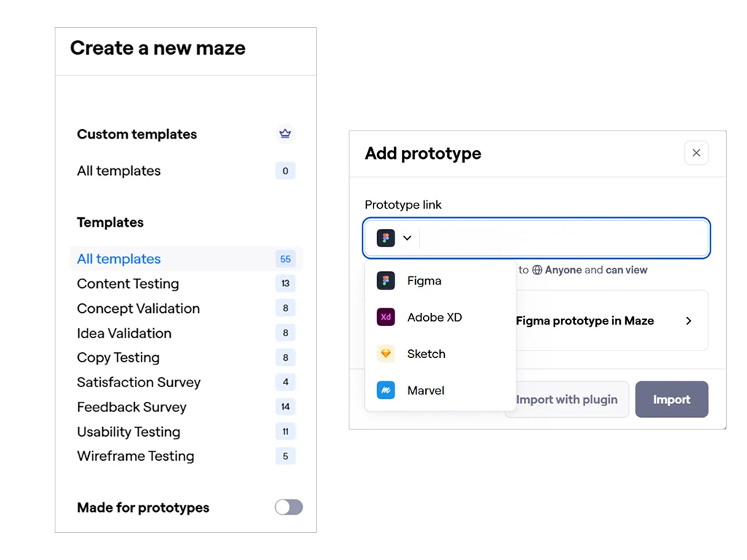Open All templates under Custom templates

(119, 171)
